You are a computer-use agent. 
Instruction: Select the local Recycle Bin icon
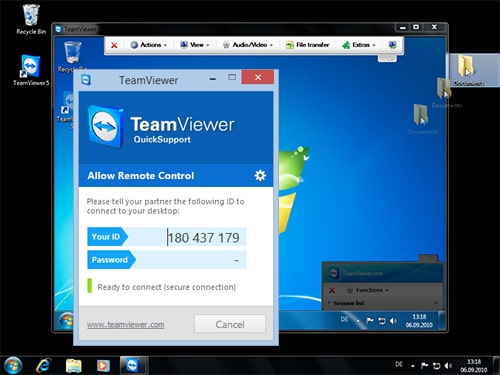pyautogui.click(x=31, y=19)
